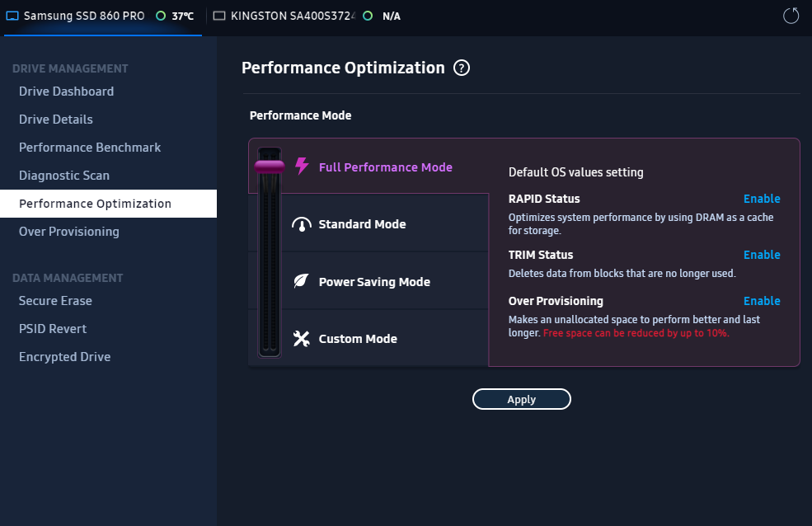
Task: Open Performance Benchmark in the sidebar
Action: (90, 148)
